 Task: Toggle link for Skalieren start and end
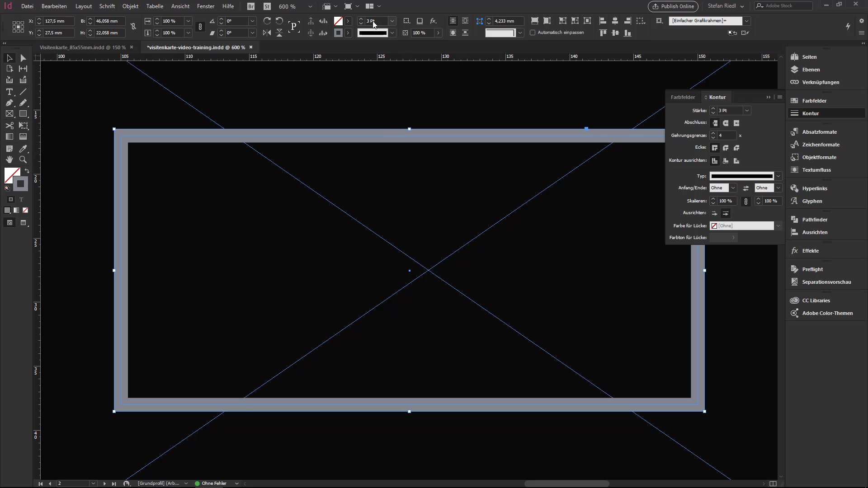tap(746, 201)
